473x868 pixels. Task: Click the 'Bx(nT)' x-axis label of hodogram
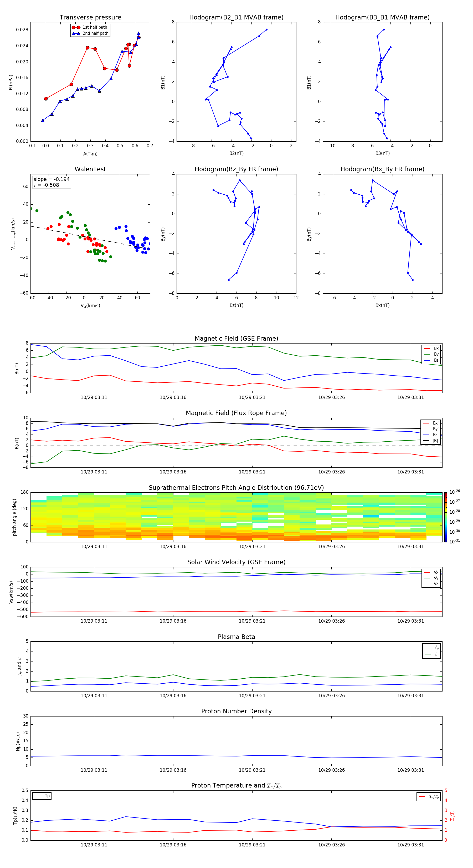382,305
